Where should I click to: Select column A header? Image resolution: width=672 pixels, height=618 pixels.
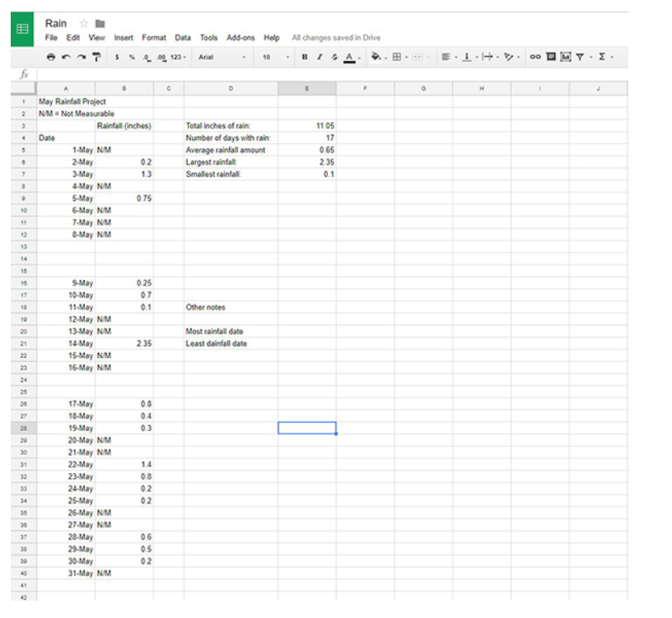(66, 88)
